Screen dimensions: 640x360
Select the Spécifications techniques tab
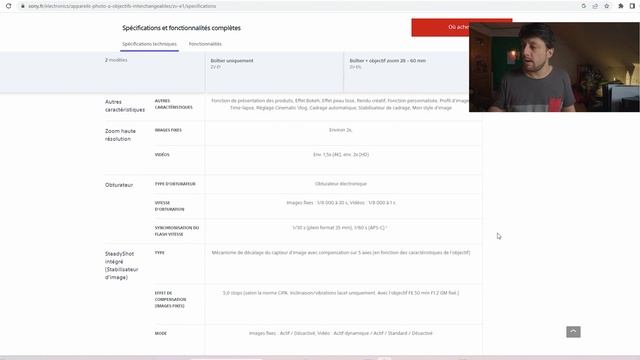coord(149,44)
